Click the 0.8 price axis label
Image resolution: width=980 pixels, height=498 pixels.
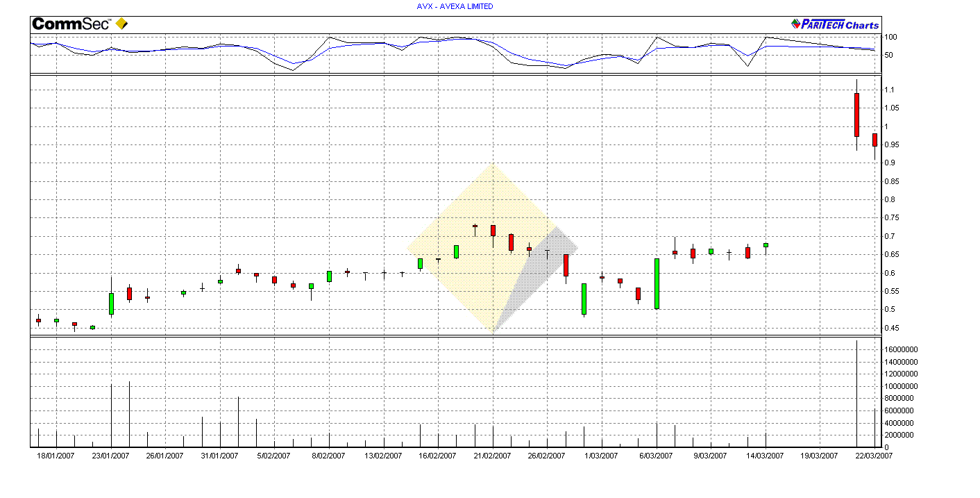coord(889,200)
